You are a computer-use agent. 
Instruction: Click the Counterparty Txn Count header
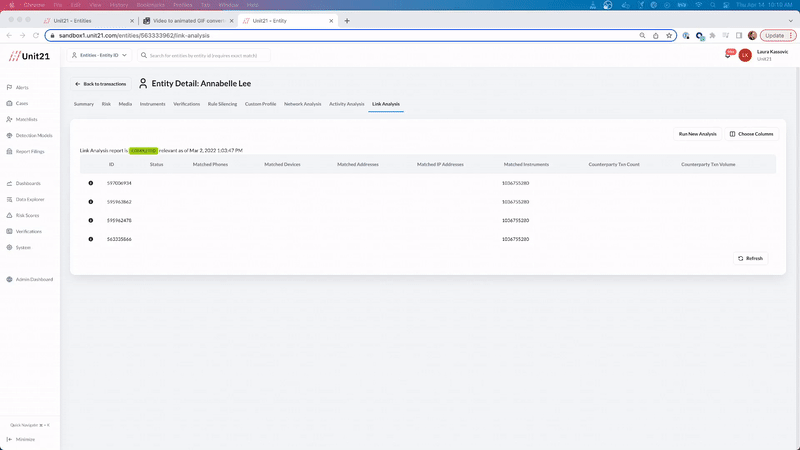614,164
